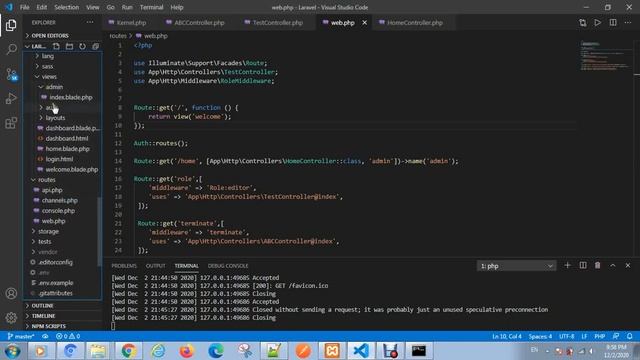Click the feedback icon in status bar
The height and width of the screenshot is (360, 640).
(x=616, y=336)
